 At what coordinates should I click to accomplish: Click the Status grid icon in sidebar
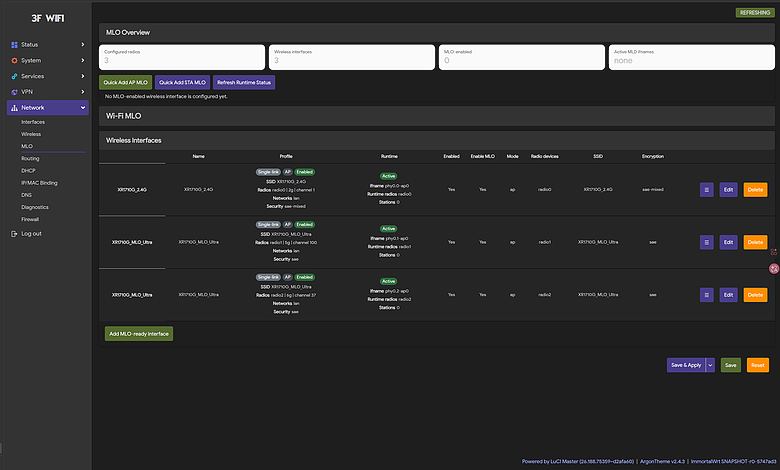coord(14,45)
